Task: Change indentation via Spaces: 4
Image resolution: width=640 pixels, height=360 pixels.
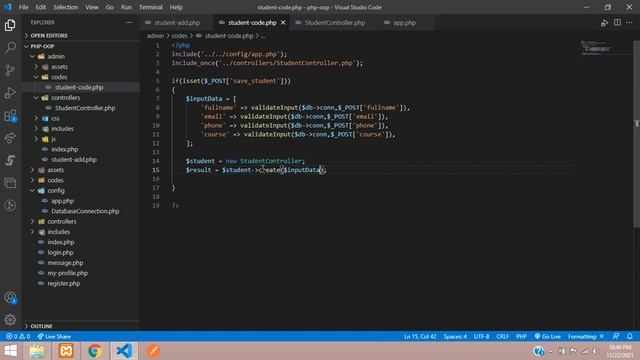Action: coord(455,336)
